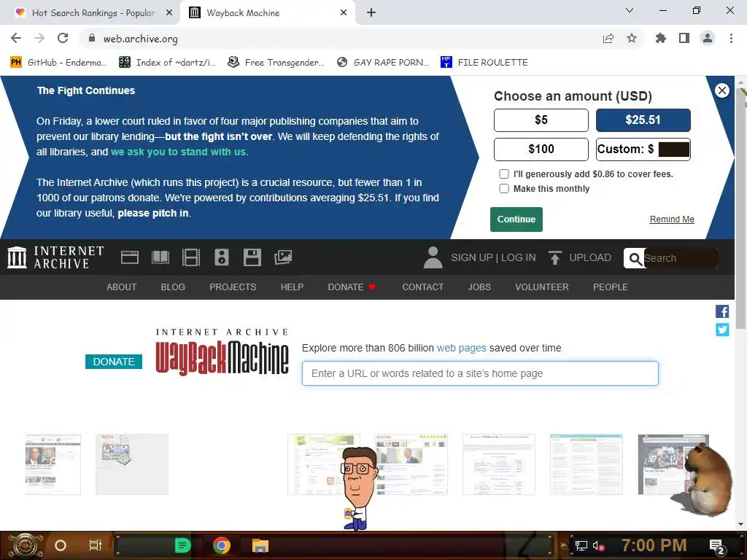Screen dimensions: 747x560
Task: Share page on Facebook icon
Action: [722, 311]
